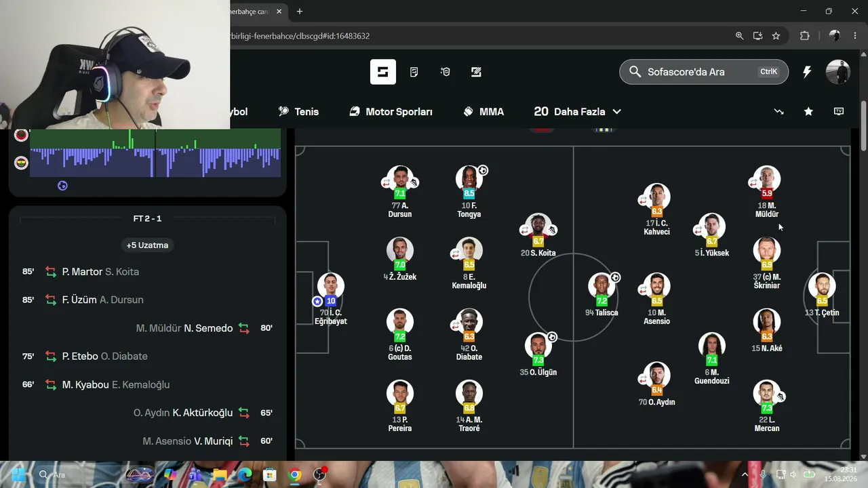868x488 pixels.
Task: Click the page's vertical scrollbar
Action: (x=863, y=126)
